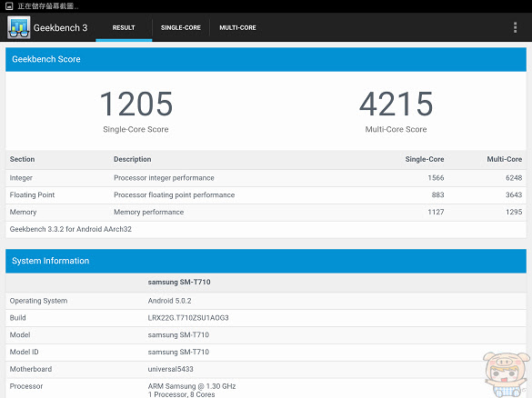Click build value LRX22G.T710ZSU1AOG3

[188, 318]
